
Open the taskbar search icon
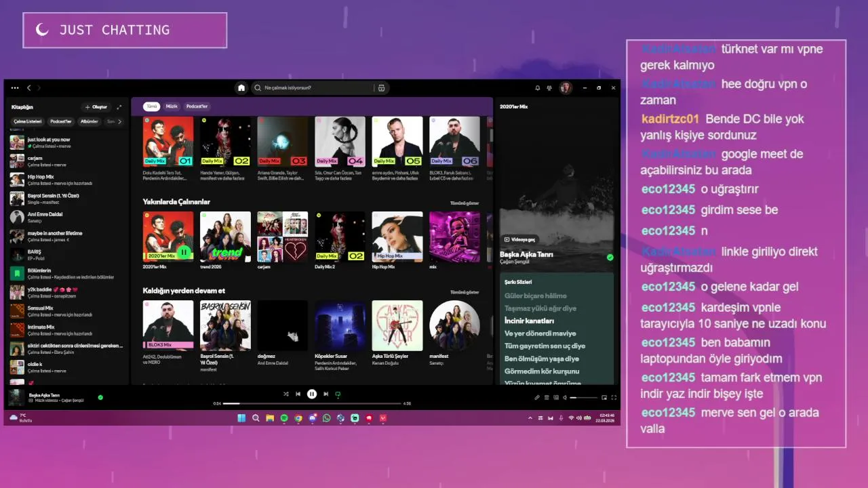(256, 418)
